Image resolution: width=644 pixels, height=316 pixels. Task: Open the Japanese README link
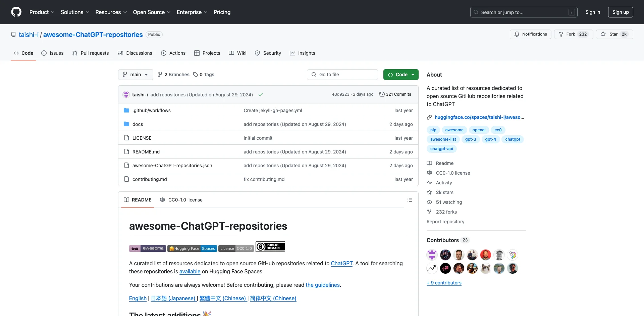pos(173,299)
